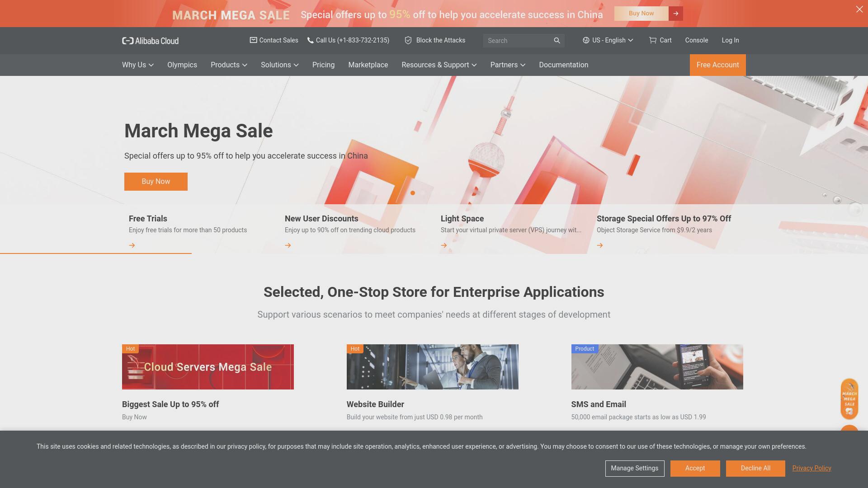Click the floating March Mega Sale badge
The height and width of the screenshot is (488, 868).
coord(849,399)
